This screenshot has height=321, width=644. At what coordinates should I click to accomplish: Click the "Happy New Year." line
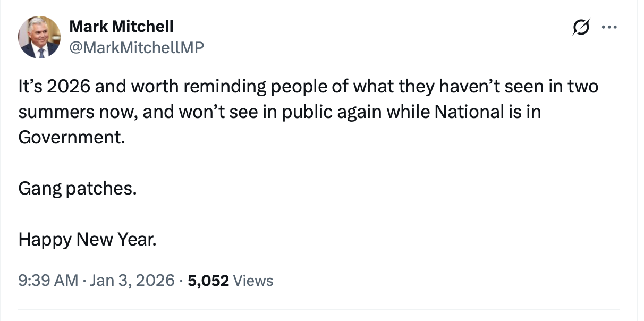click(x=88, y=239)
